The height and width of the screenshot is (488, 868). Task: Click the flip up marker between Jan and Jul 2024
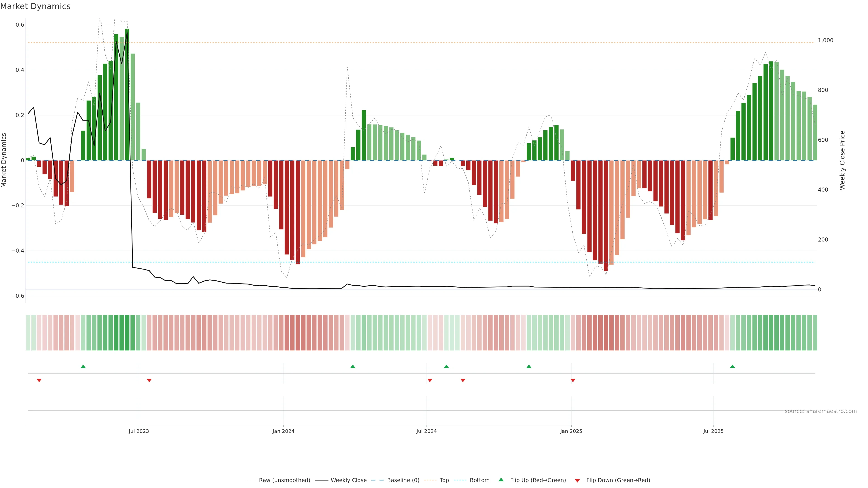coord(353,366)
